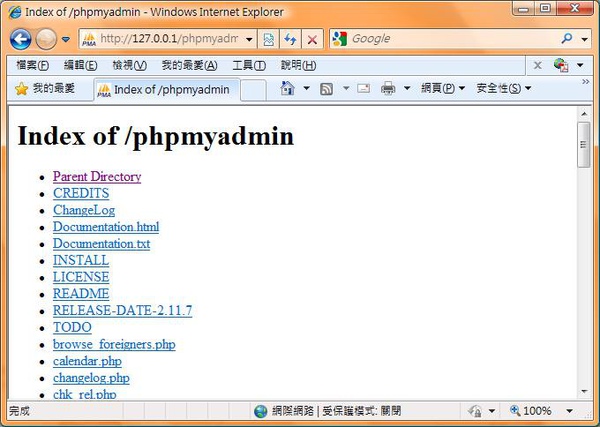Expand the Print dropdown arrow
Viewport: 600px width, 427px height.
click(407, 88)
